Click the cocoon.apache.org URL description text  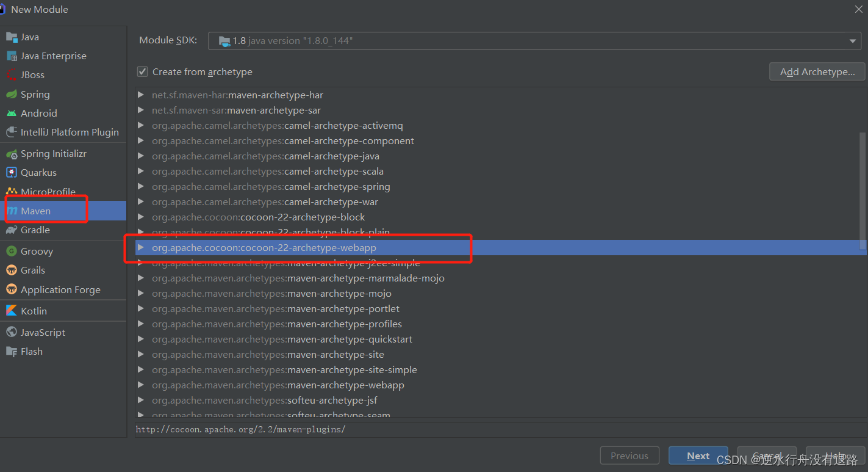pyautogui.click(x=240, y=429)
